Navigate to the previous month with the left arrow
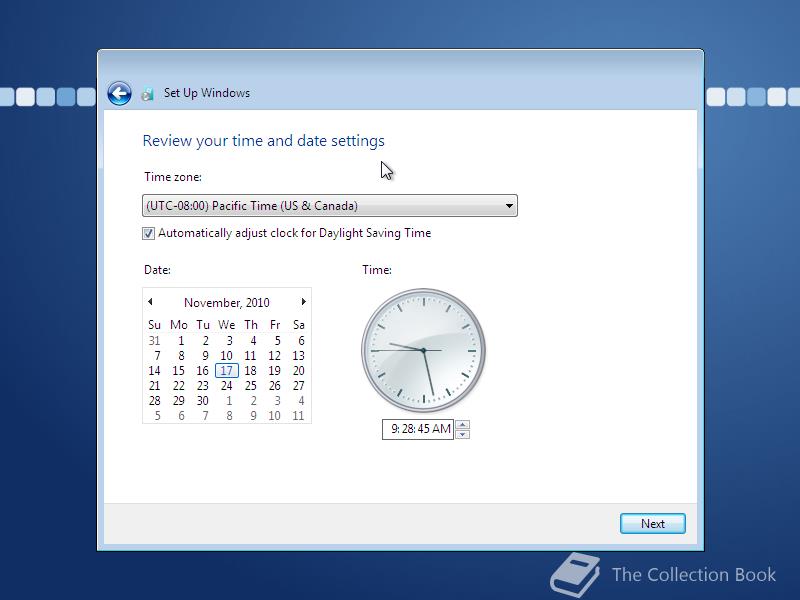Image resolution: width=800 pixels, height=600 pixels. [151, 301]
